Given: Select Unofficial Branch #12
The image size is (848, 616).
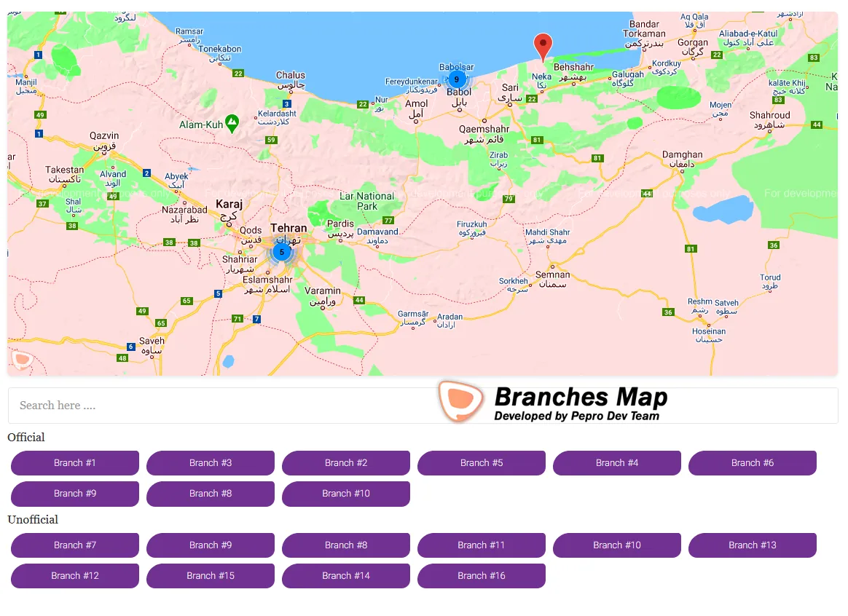Looking at the screenshot, I should click(74, 576).
